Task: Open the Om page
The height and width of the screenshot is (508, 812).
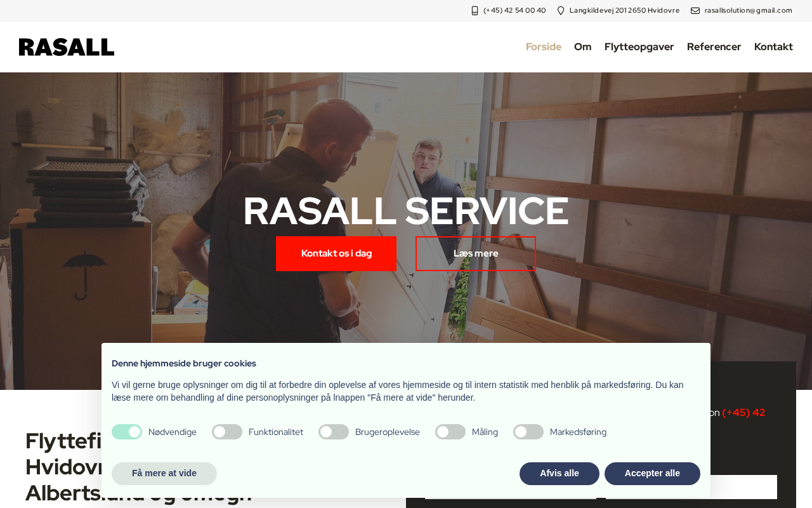Action: pos(583,47)
